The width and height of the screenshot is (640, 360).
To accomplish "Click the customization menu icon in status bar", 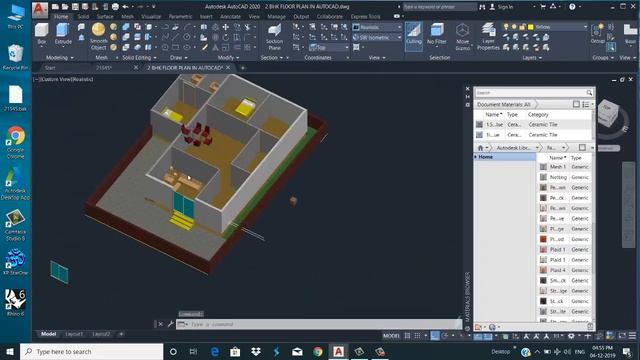I will [632, 336].
